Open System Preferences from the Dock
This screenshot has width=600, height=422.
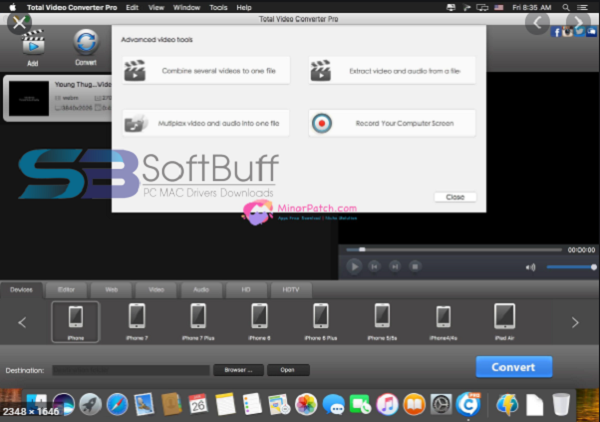441,404
